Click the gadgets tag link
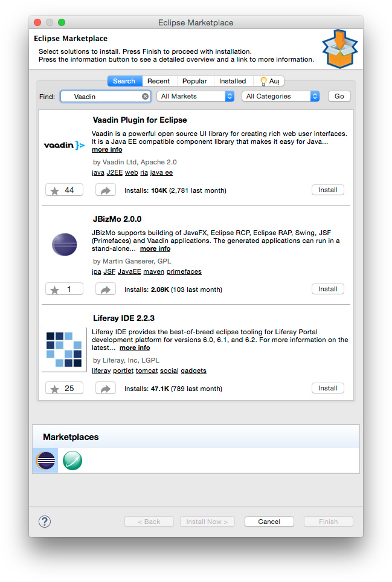The height and width of the screenshot is (582, 392). point(194,371)
